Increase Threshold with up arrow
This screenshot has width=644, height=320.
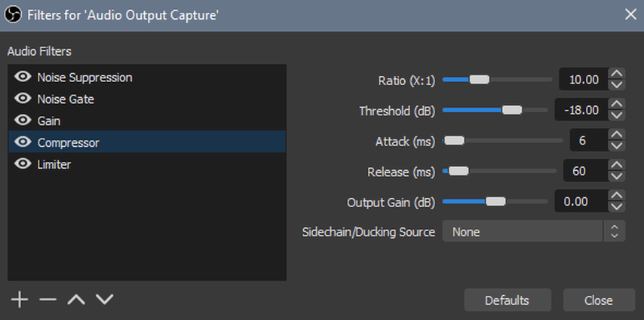pyautogui.click(x=617, y=104)
